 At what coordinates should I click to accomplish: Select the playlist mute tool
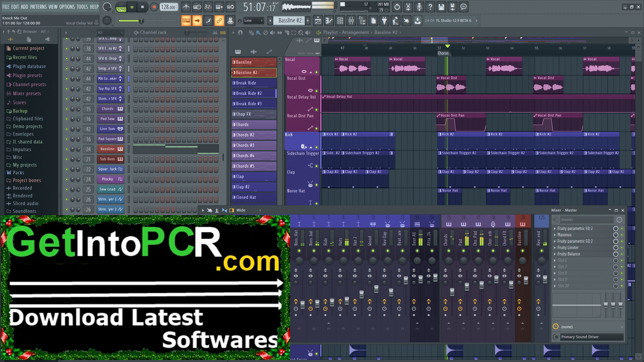272,33
